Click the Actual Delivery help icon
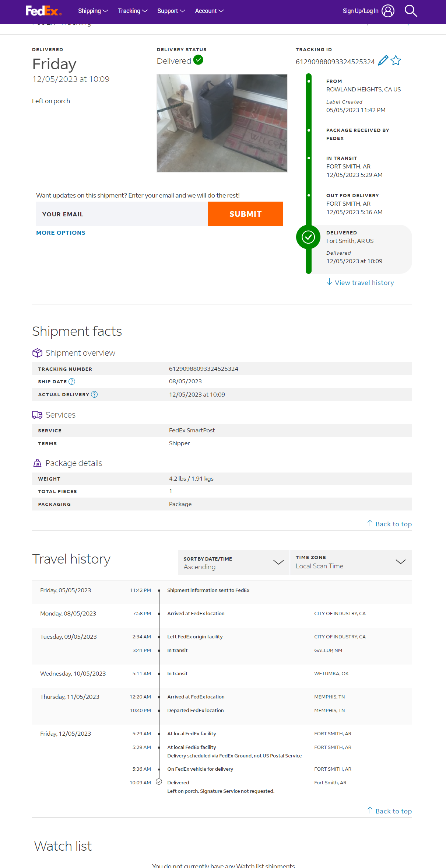This screenshot has height=868, width=446. (x=94, y=394)
